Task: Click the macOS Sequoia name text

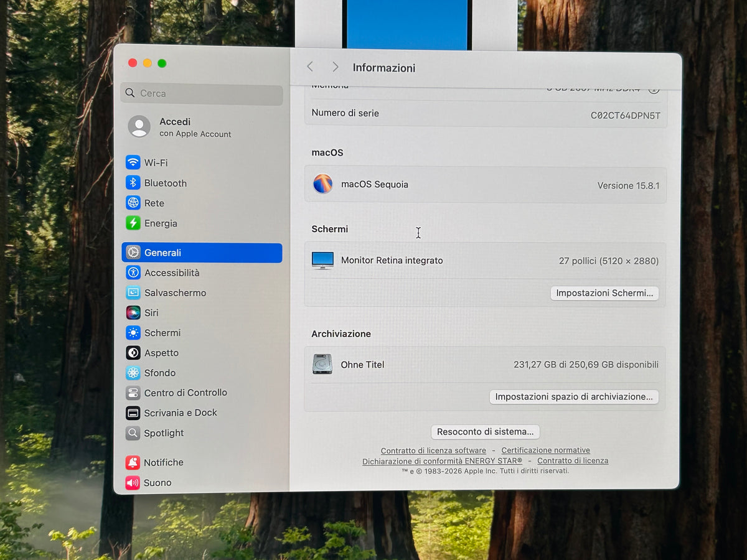Action: 375,184
